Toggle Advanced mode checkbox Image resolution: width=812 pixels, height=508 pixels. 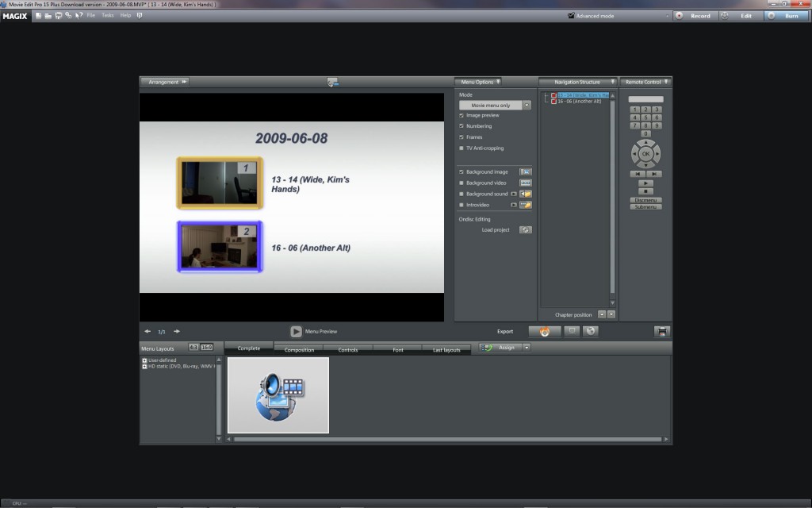click(571, 16)
